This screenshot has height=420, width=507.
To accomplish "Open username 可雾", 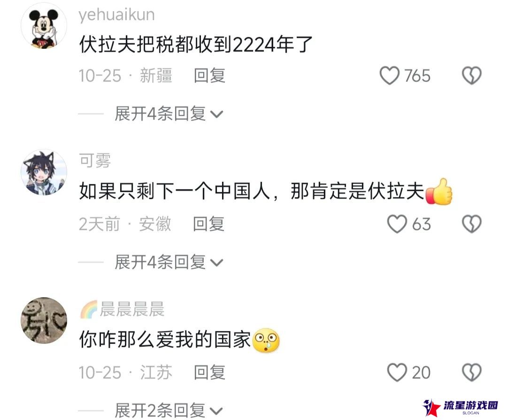I will pyautogui.click(x=95, y=161).
